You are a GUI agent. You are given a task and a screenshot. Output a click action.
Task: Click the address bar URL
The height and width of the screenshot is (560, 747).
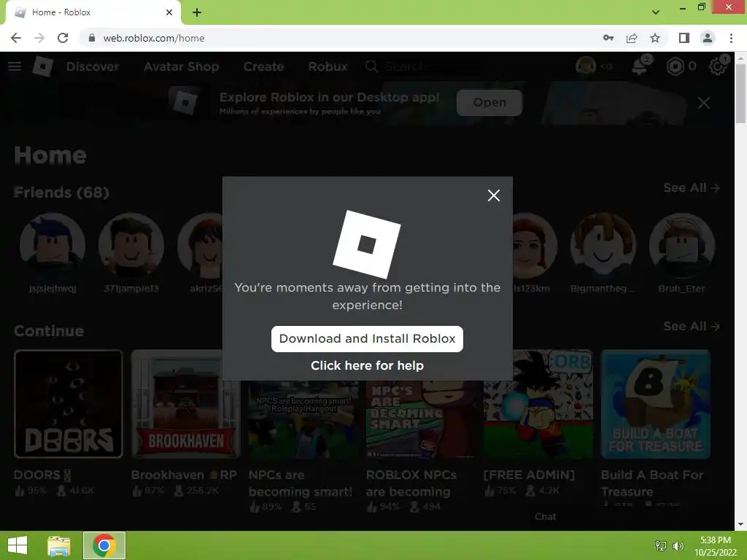[154, 38]
